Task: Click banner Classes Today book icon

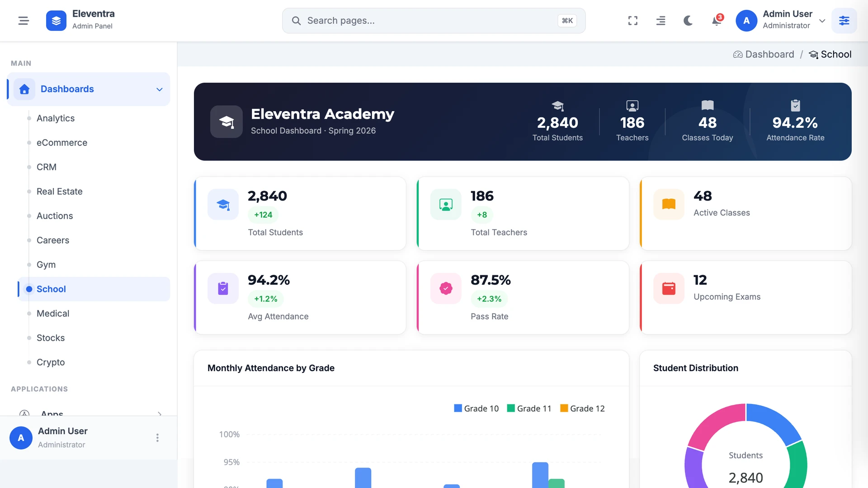Action: pos(708,105)
